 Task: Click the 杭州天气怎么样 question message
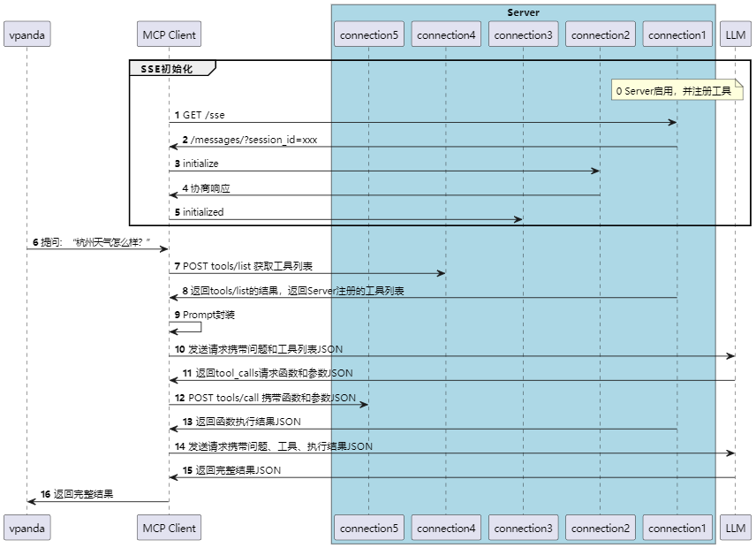click(x=95, y=241)
